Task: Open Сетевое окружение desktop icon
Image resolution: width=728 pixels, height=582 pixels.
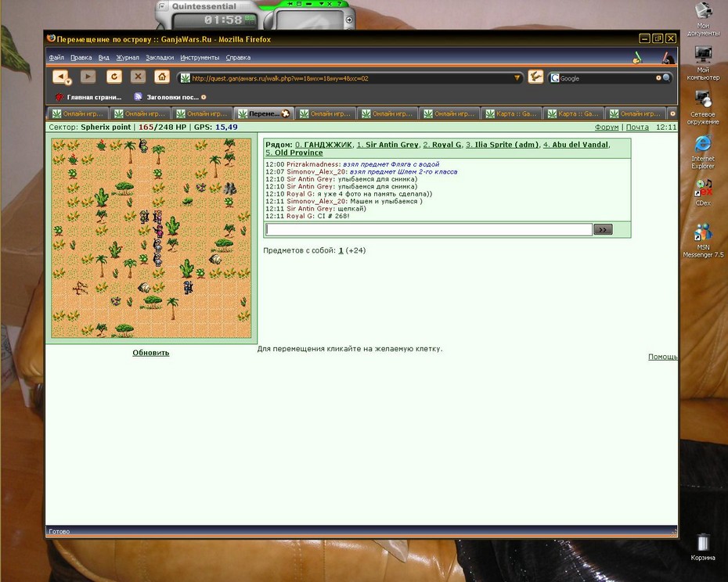Action: pos(703,108)
